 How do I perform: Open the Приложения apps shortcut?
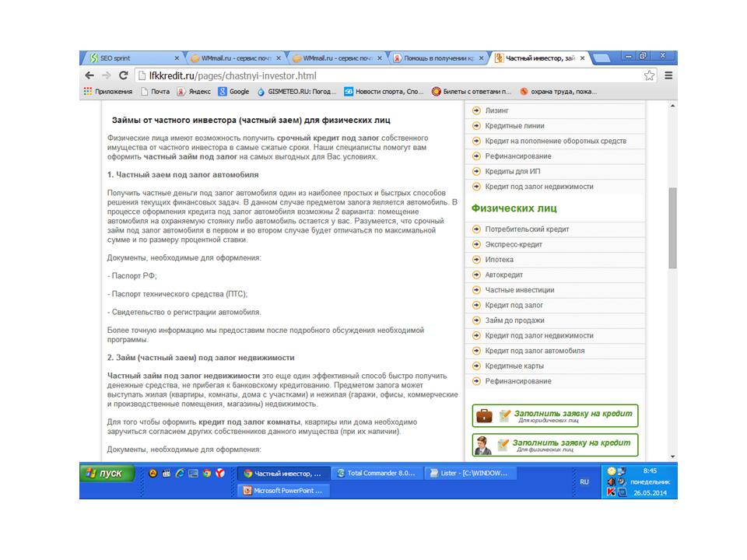(108, 92)
